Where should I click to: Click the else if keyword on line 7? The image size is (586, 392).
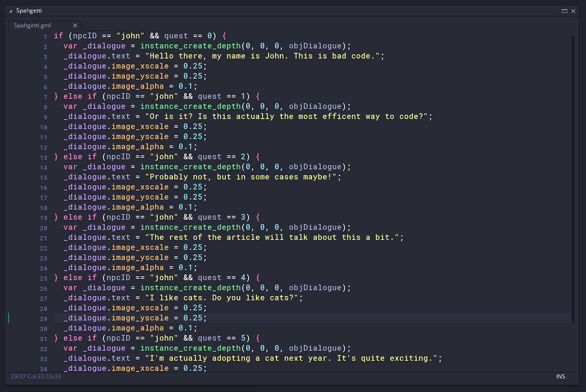click(78, 96)
